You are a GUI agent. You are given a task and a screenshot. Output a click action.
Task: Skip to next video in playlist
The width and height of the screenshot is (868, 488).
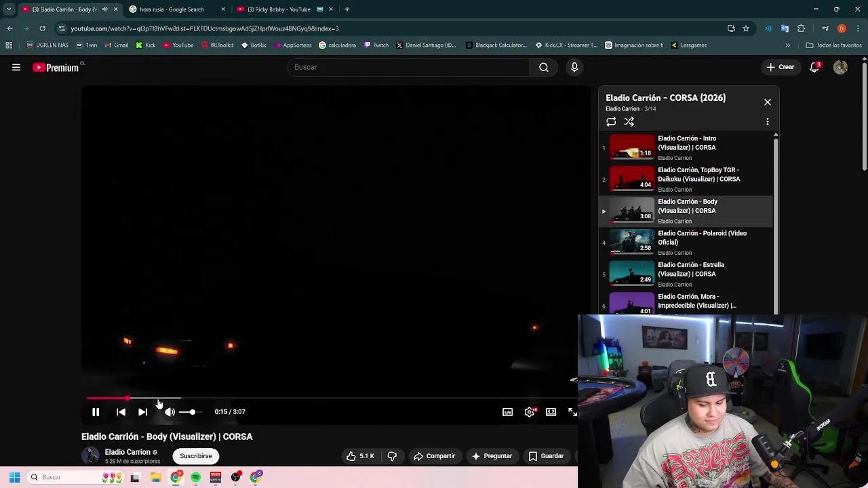(x=142, y=412)
